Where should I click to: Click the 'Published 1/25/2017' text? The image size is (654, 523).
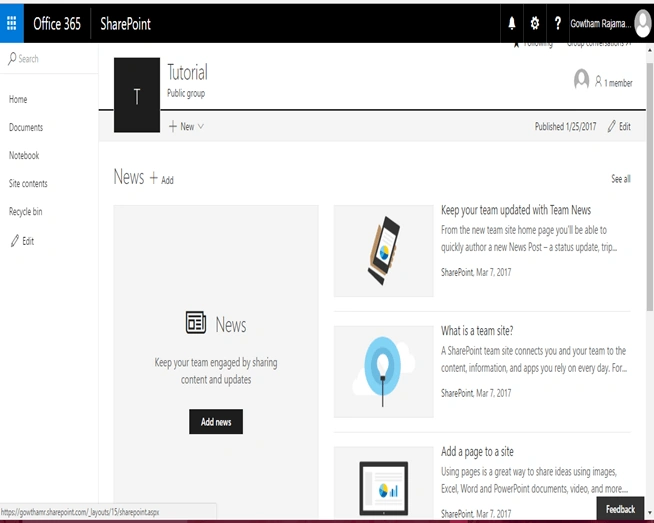point(565,126)
